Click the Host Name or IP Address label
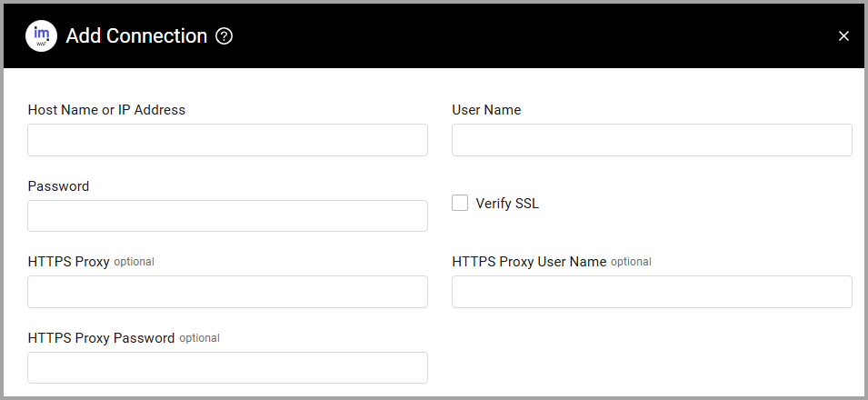The image size is (868, 400). 106,110
